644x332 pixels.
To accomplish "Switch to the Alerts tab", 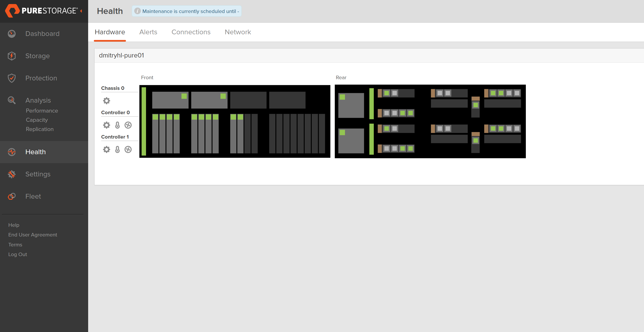I will click(x=148, y=32).
